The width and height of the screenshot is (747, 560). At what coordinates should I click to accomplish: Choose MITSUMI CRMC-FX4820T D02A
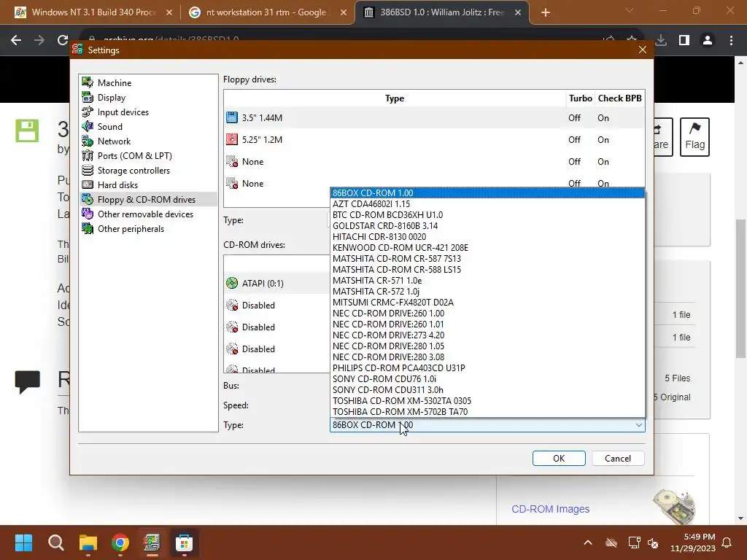click(x=487, y=303)
